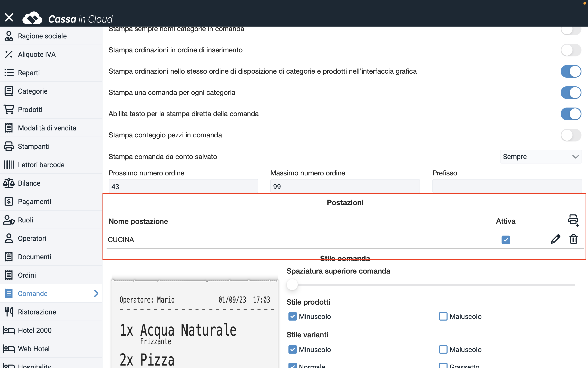Click the Operatori user icon
Image resolution: width=588 pixels, height=368 pixels.
pos(9,238)
